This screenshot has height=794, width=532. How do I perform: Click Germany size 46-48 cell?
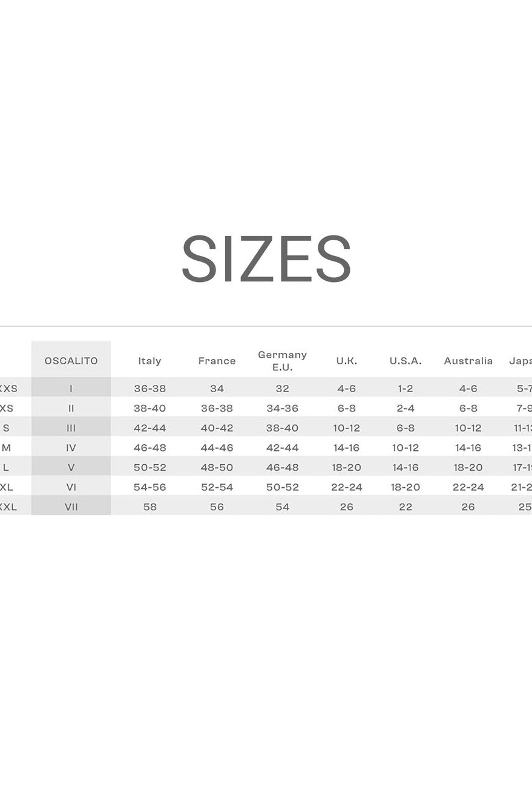[282, 468]
